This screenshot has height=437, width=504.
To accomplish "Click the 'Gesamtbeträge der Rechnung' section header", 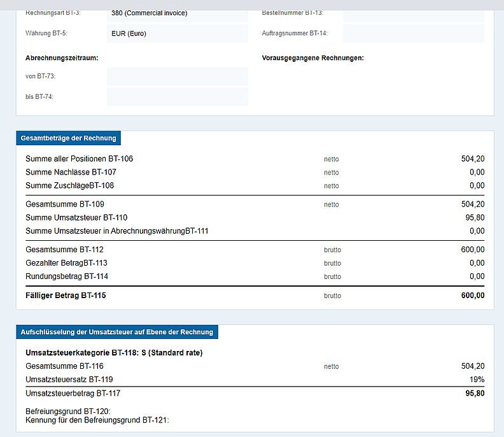I will coord(68,138).
